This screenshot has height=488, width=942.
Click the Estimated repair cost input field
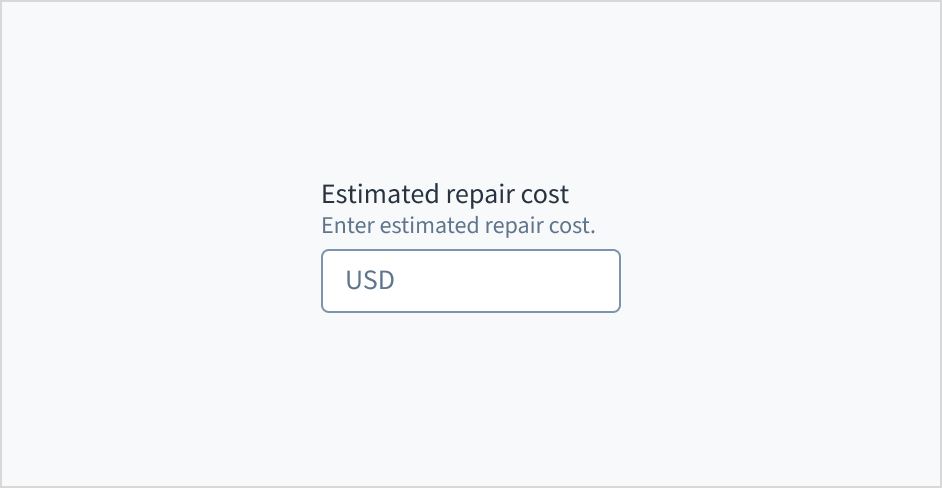click(470, 281)
